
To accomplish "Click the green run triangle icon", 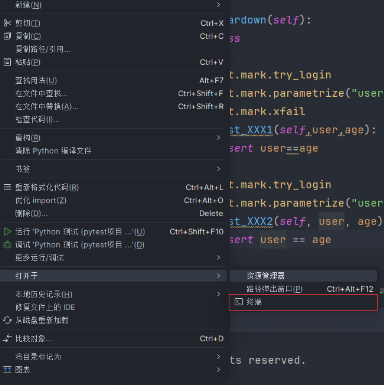I will click(7, 231).
